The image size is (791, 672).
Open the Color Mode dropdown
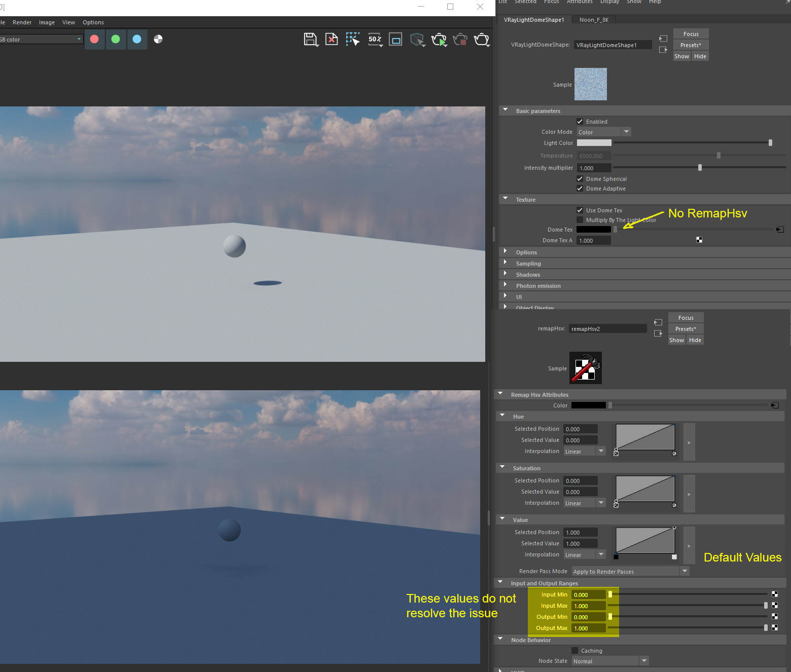click(604, 132)
